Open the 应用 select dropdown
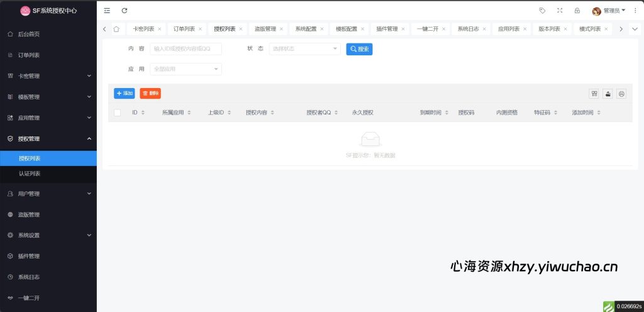The height and width of the screenshot is (312, 644). point(186,69)
